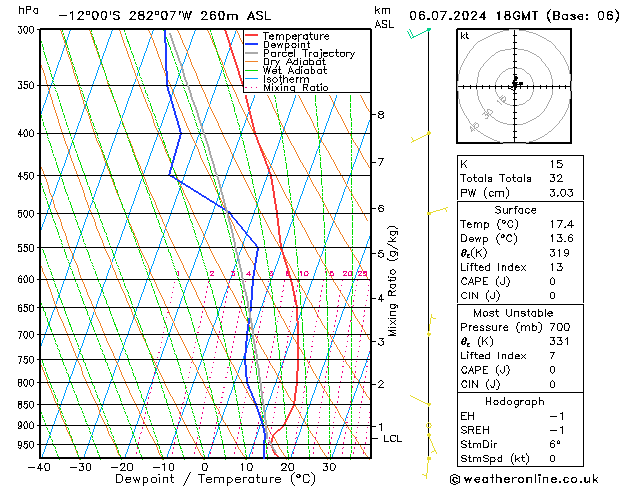Click the Surface section heading

coord(515,210)
